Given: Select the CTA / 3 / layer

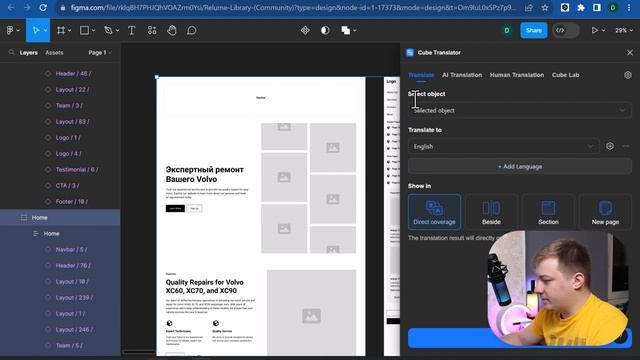Looking at the screenshot, I should [x=67, y=185].
